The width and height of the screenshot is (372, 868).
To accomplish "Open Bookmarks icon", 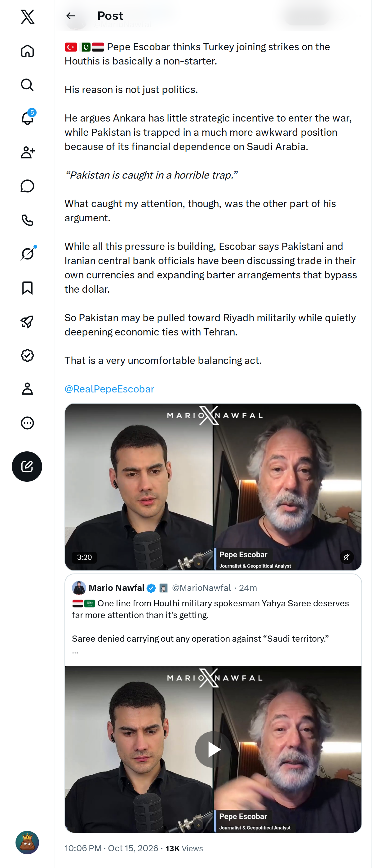I will pyautogui.click(x=27, y=288).
